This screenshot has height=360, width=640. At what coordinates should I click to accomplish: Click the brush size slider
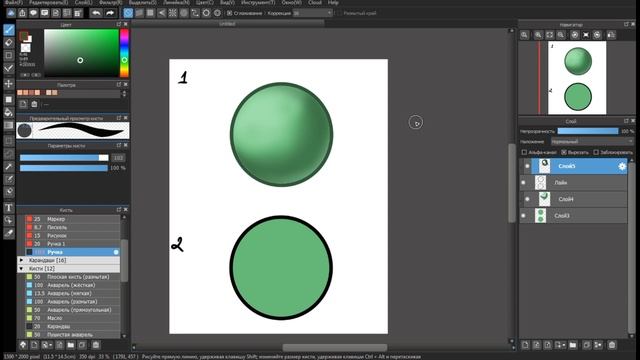(x=64, y=158)
